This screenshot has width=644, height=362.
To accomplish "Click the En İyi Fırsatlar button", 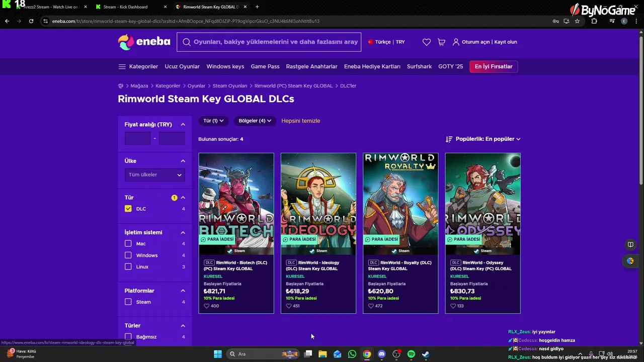I will click(x=494, y=66).
